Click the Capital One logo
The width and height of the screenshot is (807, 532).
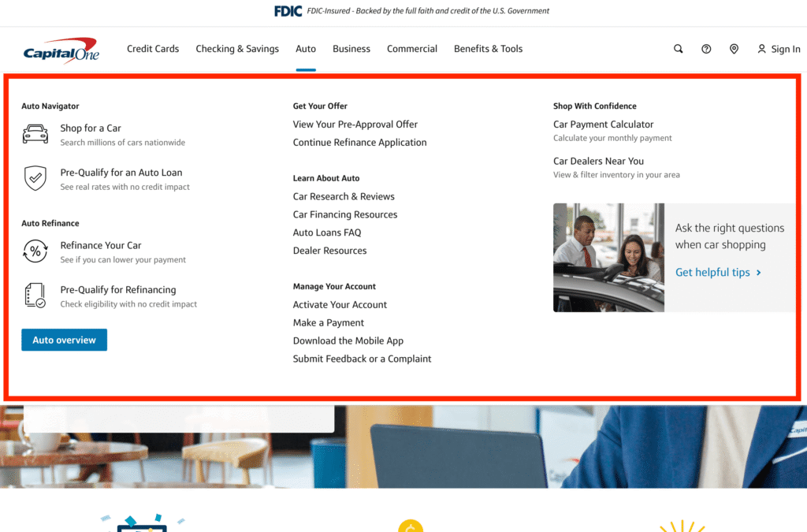[61, 50]
